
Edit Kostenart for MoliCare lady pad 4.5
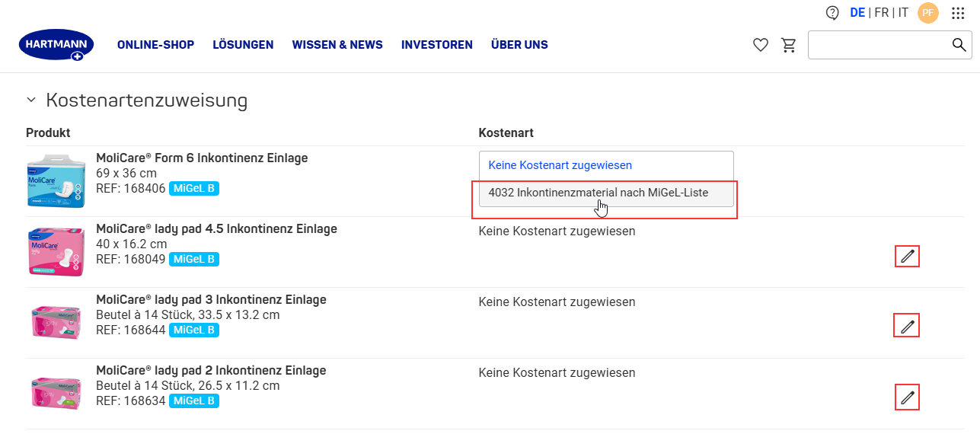[907, 257]
